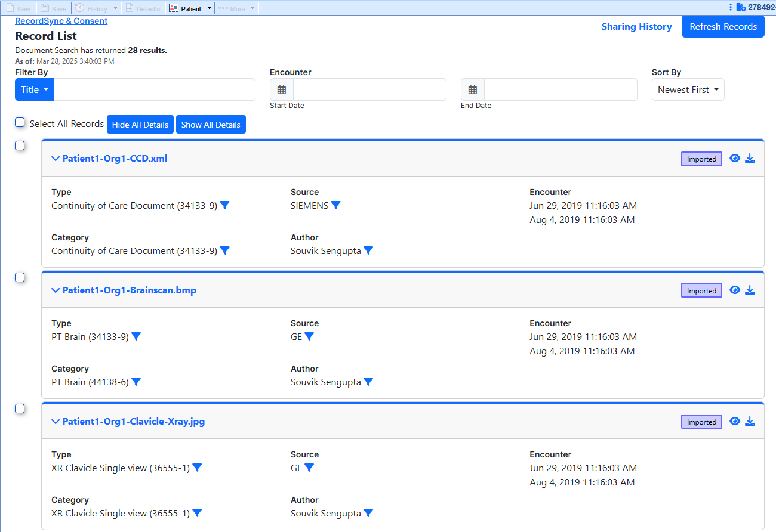The width and height of the screenshot is (776, 532).
Task: View Patient1-Org1-Clavicle-Xray.jpg using the eye icon
Action: [x=735, y=421]
